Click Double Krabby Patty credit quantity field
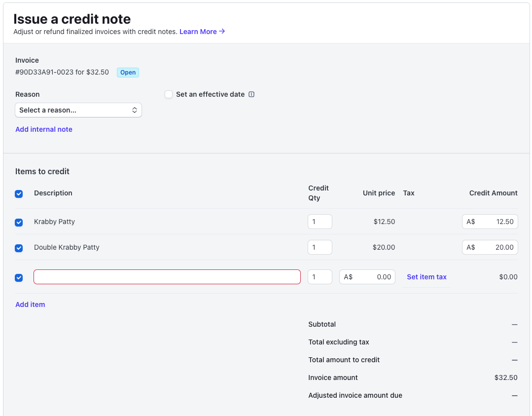Viewport: 532px width, 416px height. [x=319, y=247]
